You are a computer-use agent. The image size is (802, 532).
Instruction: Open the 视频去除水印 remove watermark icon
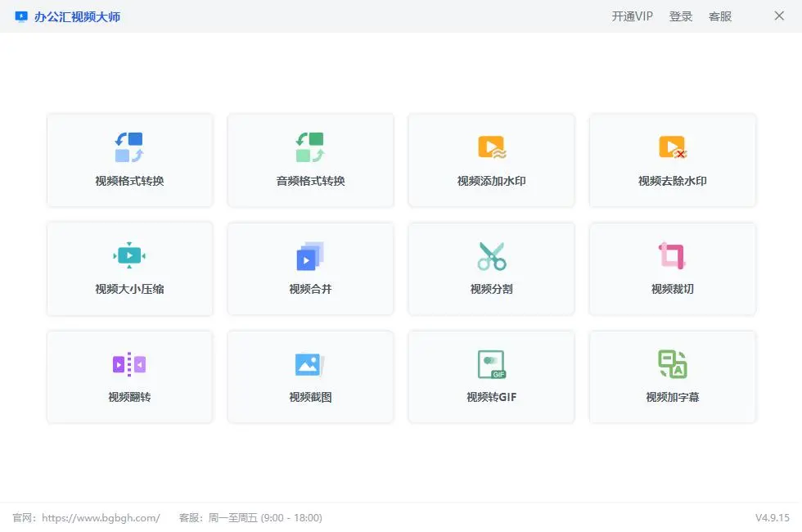click(x=673, y=147)
